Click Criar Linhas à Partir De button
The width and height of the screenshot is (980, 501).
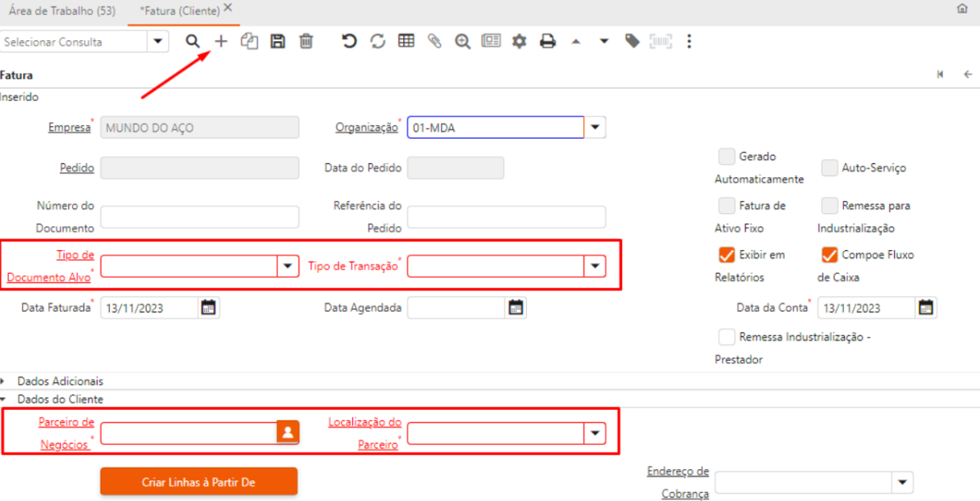click(198, 482)
